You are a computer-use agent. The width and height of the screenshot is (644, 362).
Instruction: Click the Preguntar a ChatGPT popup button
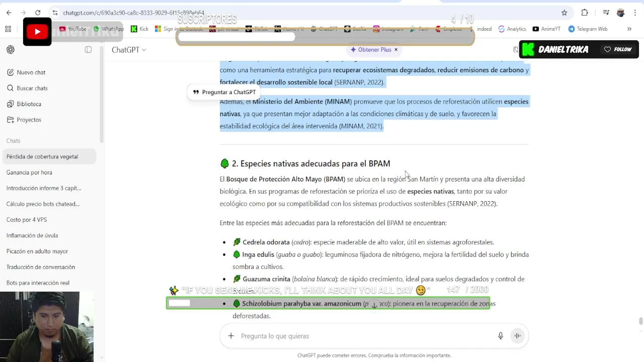224,92
